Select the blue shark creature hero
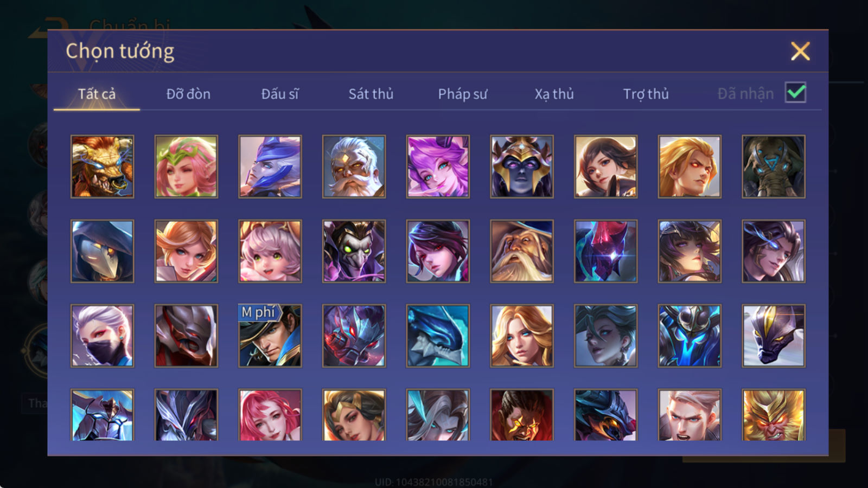 click(438, 336)
